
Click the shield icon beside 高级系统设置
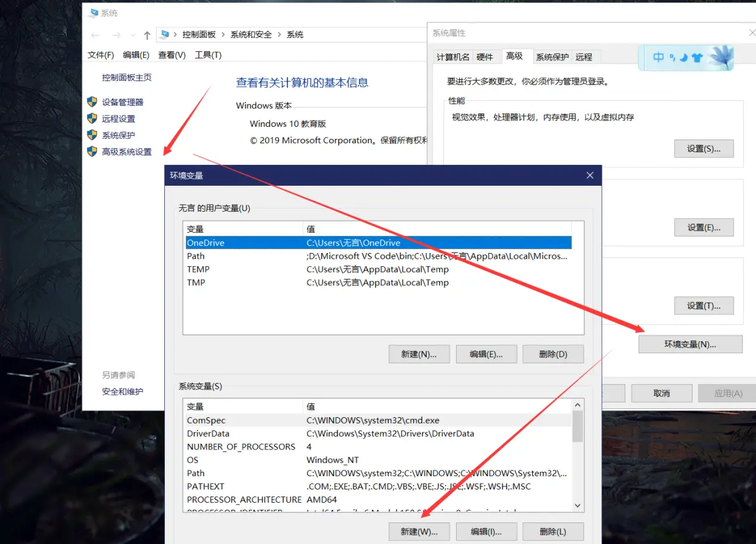92,152
